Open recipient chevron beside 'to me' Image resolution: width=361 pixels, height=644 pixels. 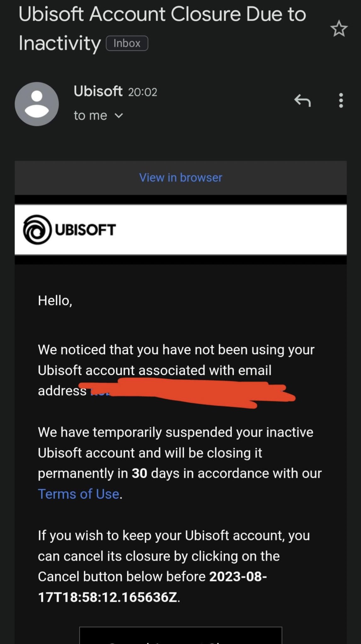point(119,116)
